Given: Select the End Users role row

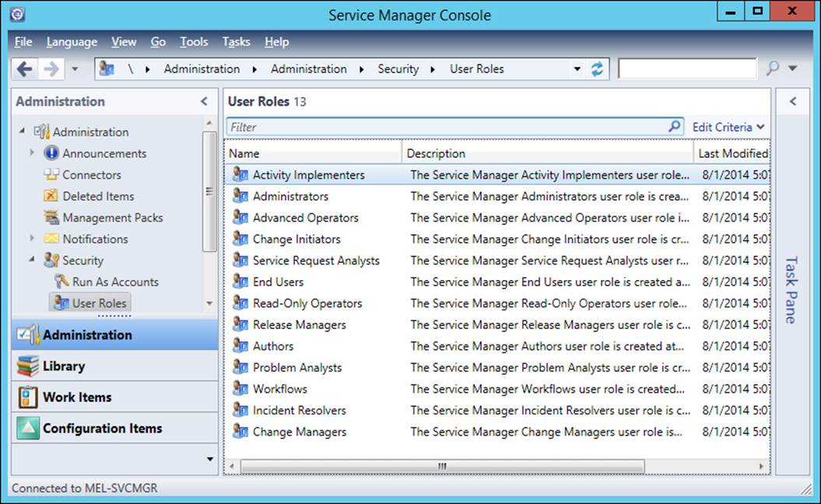Looking at the screenshot, I should (x=497, y=282).
